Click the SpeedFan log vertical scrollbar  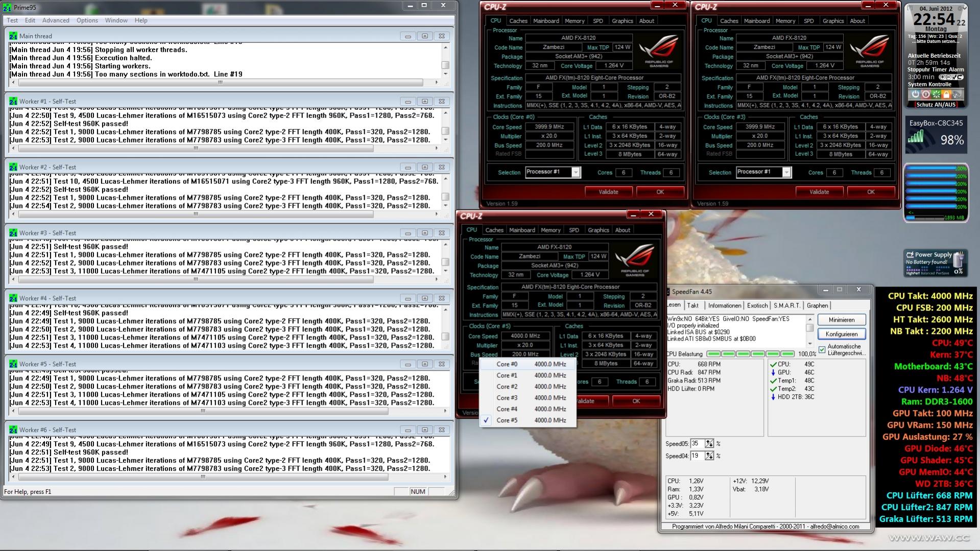point(810,331)
